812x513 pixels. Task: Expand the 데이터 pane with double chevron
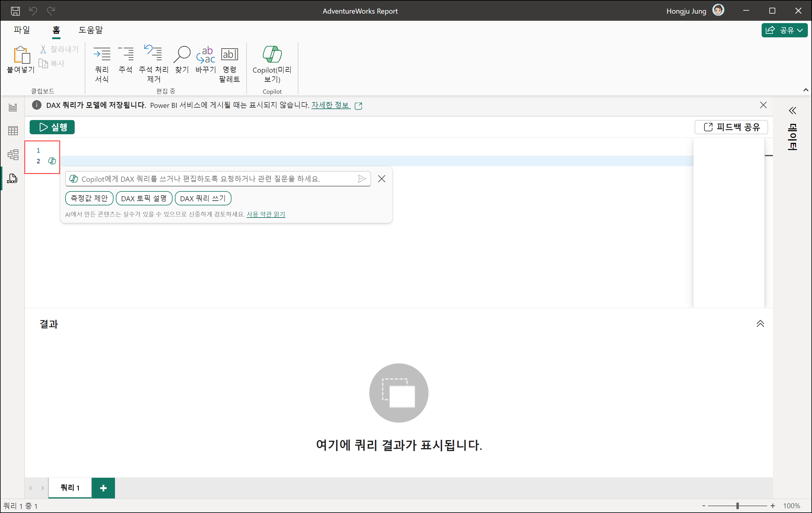[792, 111]
